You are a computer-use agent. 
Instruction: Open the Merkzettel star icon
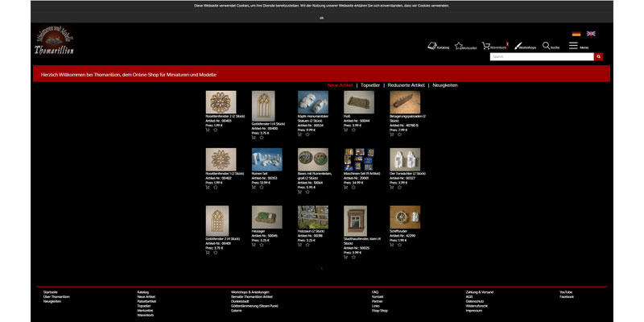[x=459, y=46]
